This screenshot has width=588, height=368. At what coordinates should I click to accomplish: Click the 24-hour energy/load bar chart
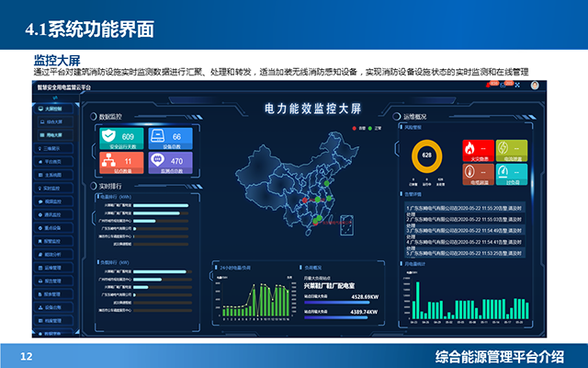point(256,300)
